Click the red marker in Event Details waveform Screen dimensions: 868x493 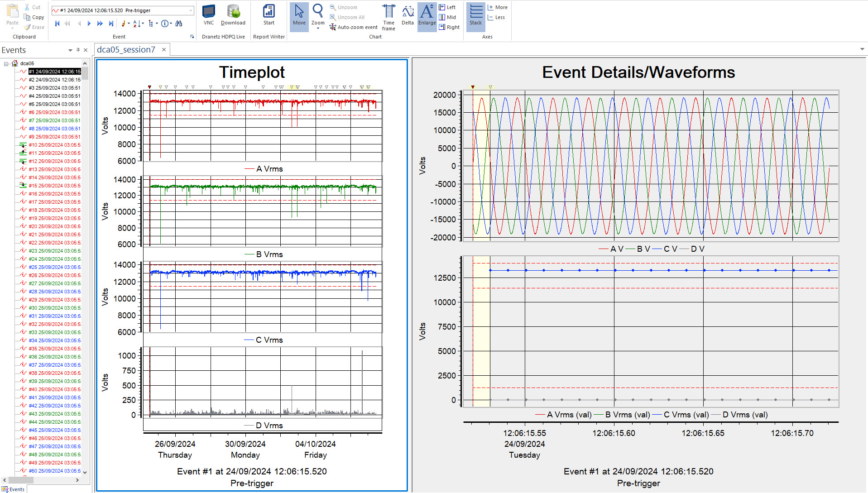[473, 87]
